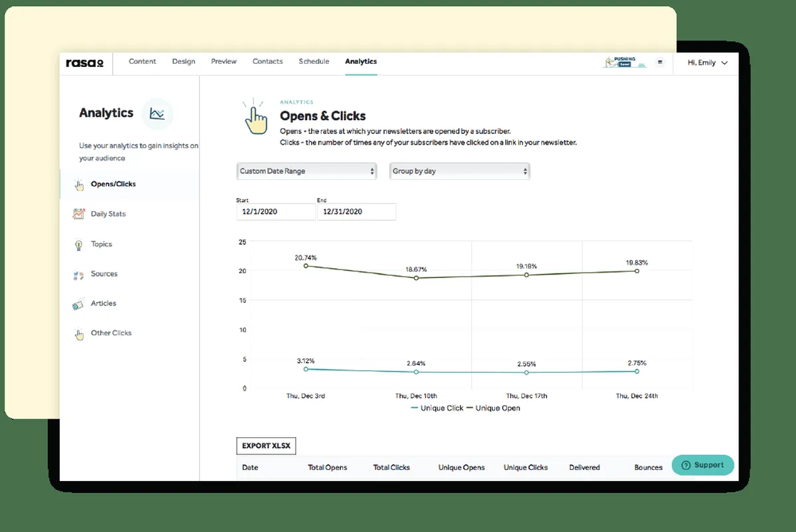Open Daily Stats chart icon in sidebar
This screenshot has width=796, height=532.
coord(78,214)
